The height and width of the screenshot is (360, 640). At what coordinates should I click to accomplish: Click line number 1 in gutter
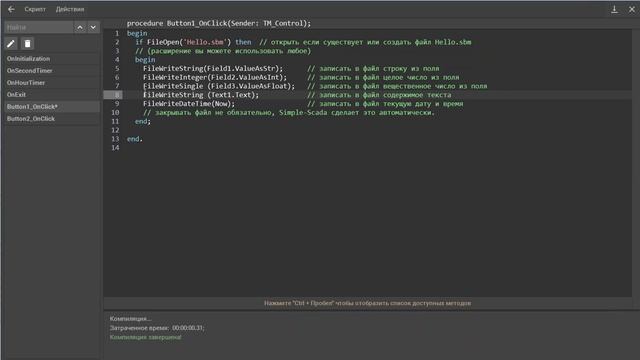coord(117,33)
